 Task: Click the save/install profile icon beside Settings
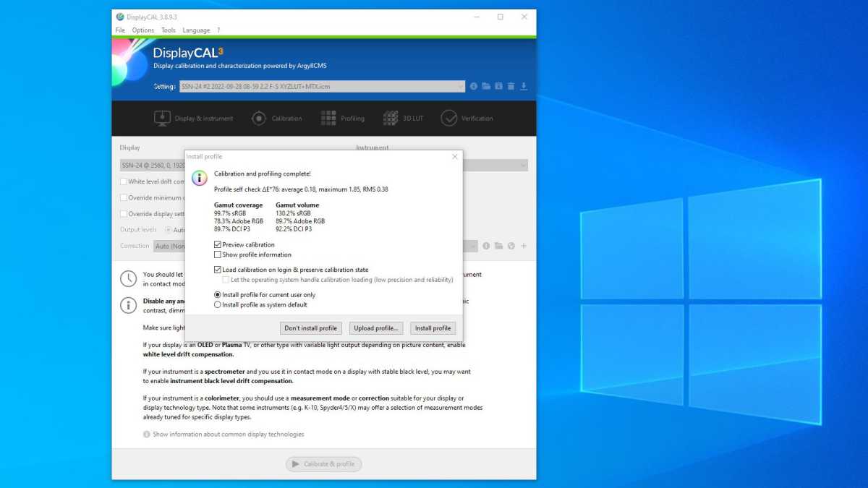(x=498, y=86)
